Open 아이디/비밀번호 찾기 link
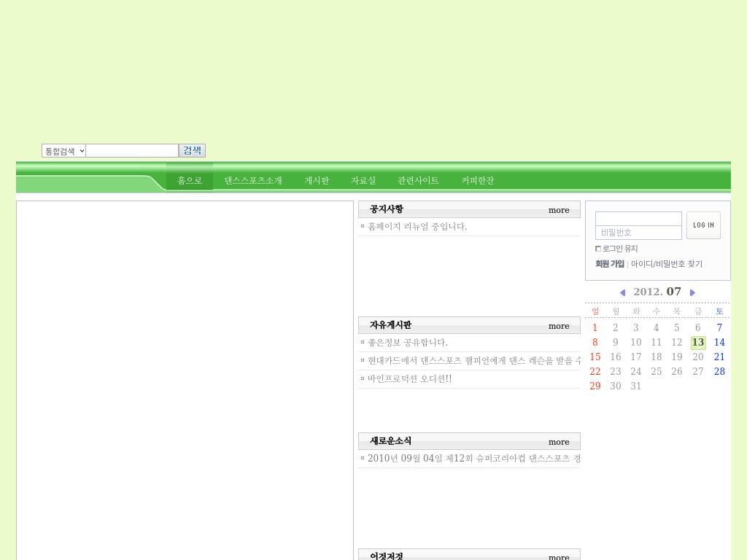 (x=667, y=264)
